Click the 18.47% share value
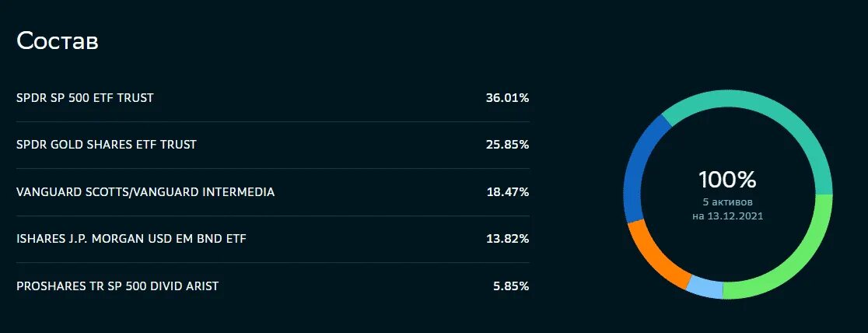The width and height of the screenshot is (868, 333). click(507, 192)
